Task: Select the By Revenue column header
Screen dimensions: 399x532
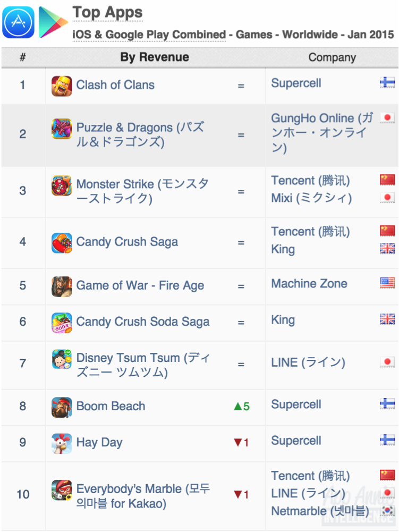Action: (155, 57)
